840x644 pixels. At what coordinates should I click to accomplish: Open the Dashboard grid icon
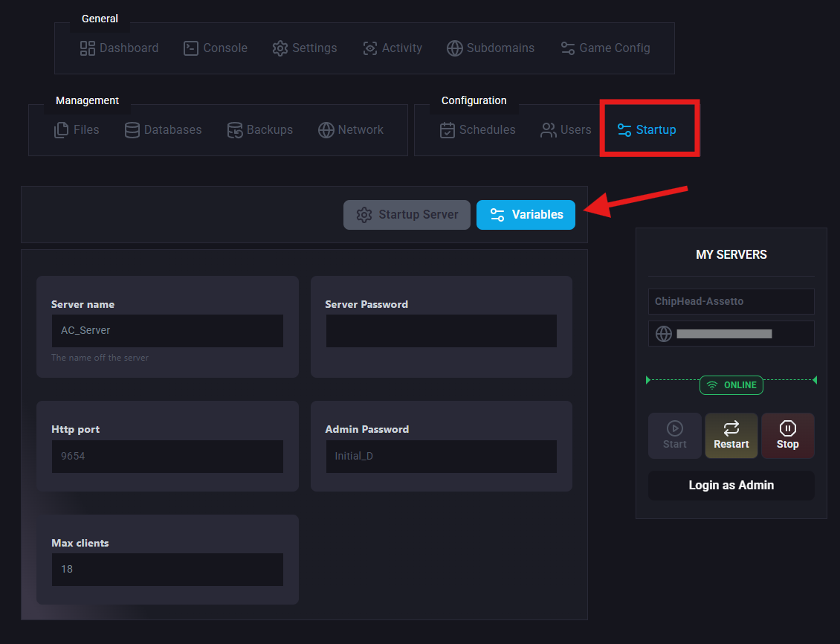click(87, 48)
